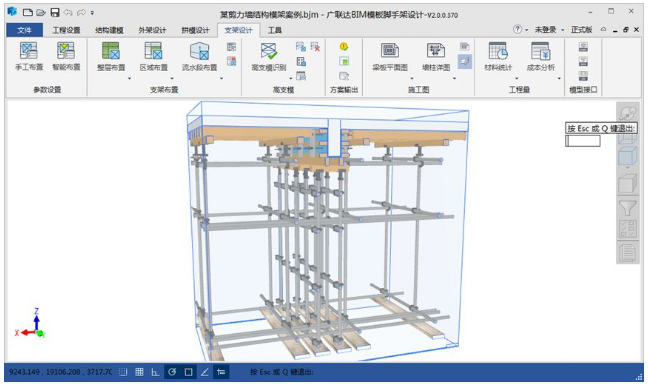Screen dimensions: 649x386
Task: Switch to the 拼模设计 tab
Action: 195,30
